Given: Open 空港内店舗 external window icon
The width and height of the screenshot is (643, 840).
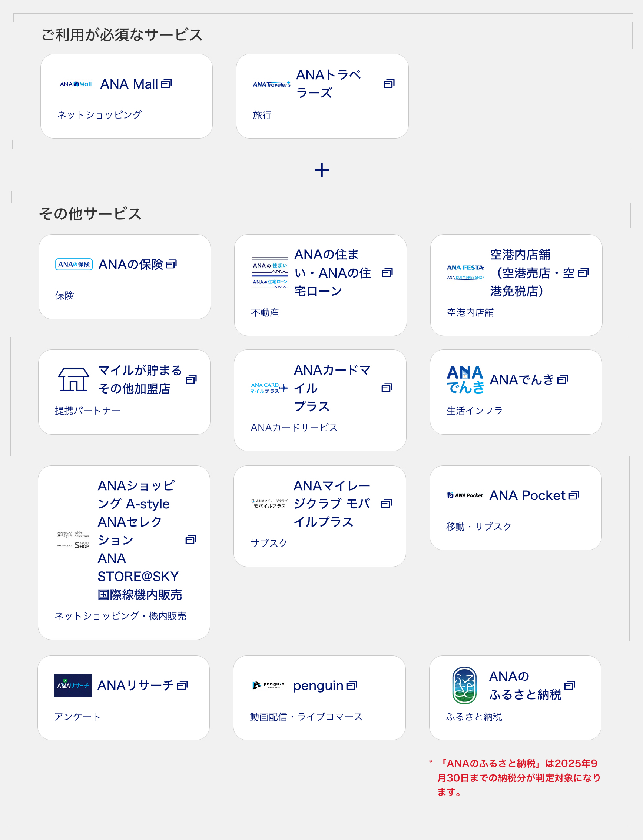Looking at the screenshot, I should (583, 273).
